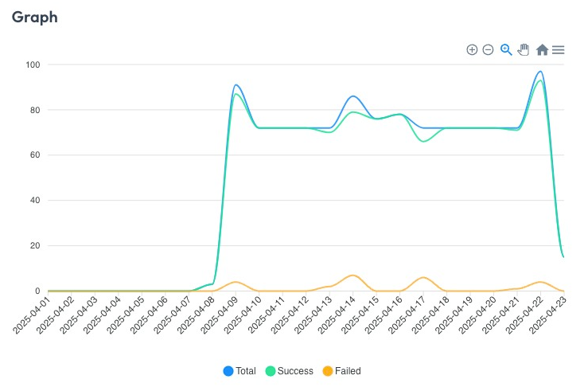Click the zoom out minus icon
Screen dimensions: 588x391
coord(489,49)
